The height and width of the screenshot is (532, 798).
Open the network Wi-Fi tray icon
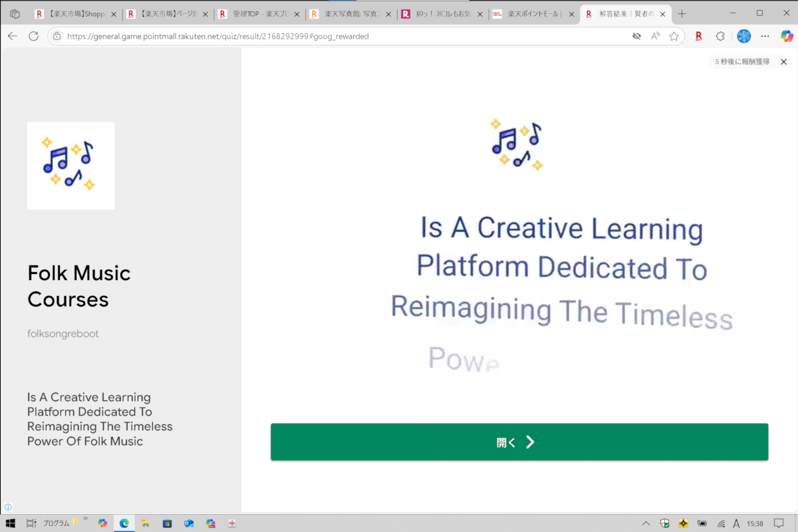click(x=721, y=523)
